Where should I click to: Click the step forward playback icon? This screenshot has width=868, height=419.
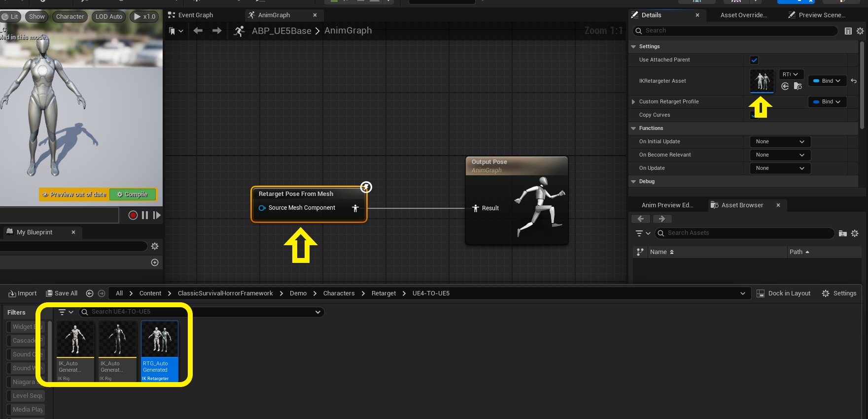(x=157, y=215)
